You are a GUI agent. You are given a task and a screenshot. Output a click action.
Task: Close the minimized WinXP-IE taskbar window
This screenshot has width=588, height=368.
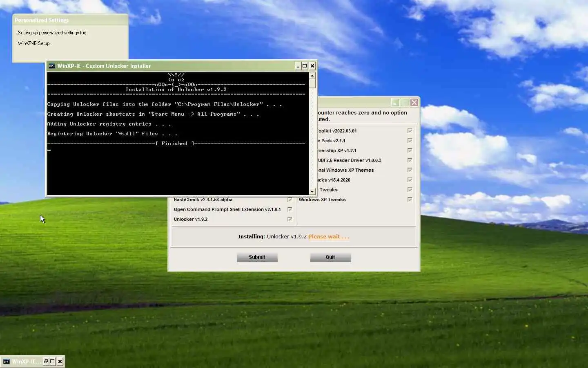pyautogui.click(x=60, y=361)
